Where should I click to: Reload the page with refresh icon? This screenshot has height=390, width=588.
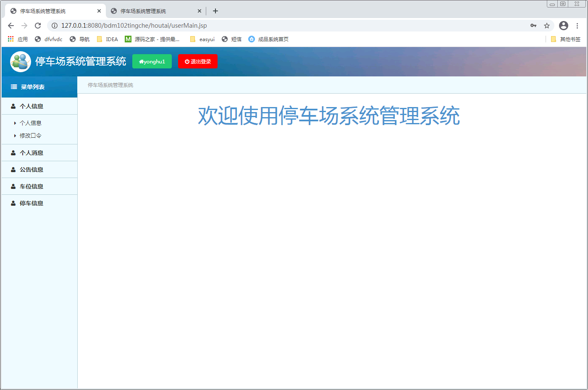pyautogui.click(x=38, y=26)
